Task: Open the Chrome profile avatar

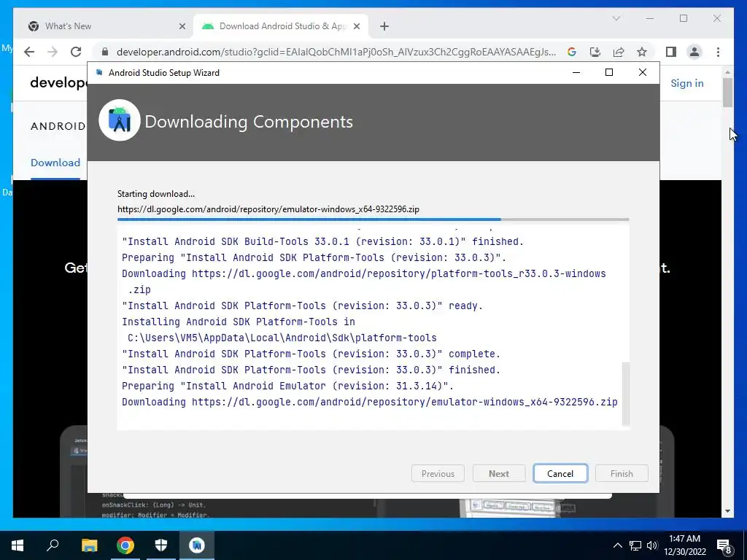Action: 694,52
